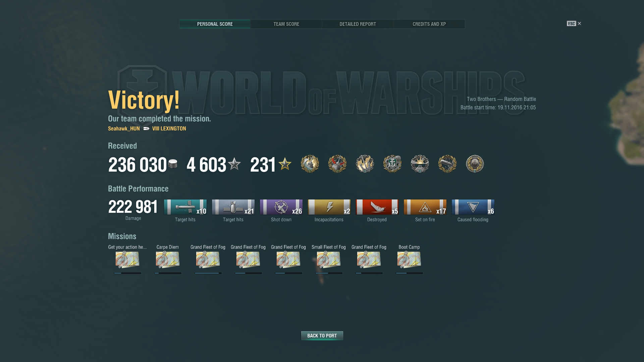Click the first achievement medal
The height and width of the screenshot is (362, 644).
(x=310, y=164)
